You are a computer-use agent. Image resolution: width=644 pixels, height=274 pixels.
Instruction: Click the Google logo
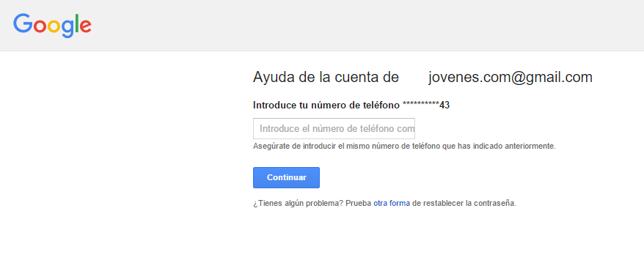point(52,25)
